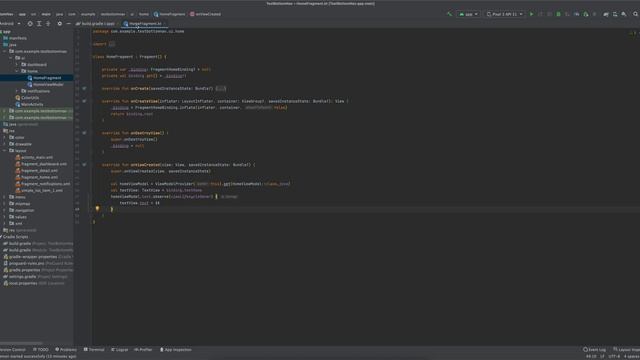Open the Profiler tool window tab
640x360 pixels.
[143, 350]
